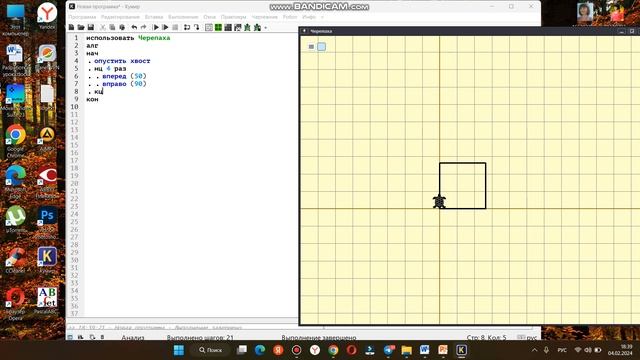Create a new program file in Kumir toolbar
This screenshot has width=640, height=360.
(71, 27)
